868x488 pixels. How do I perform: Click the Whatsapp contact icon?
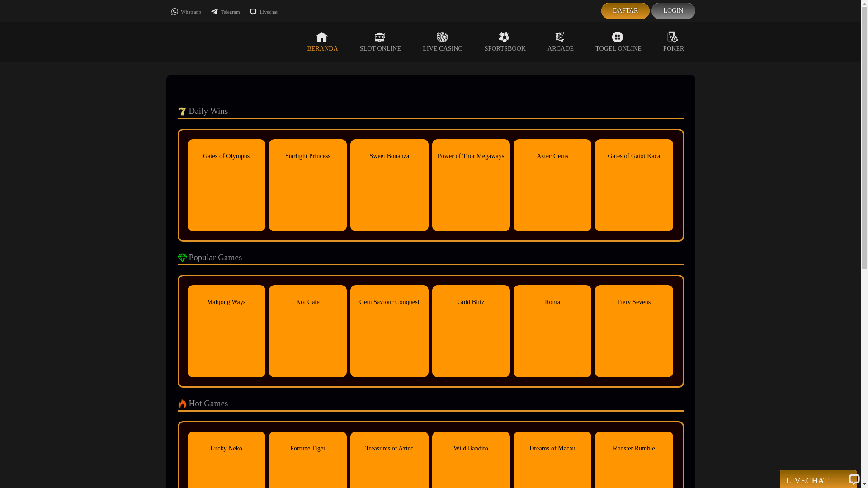[175, 12]
